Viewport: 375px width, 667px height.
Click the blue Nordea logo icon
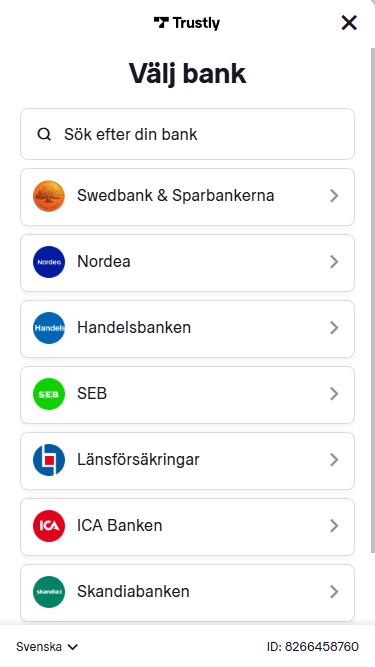tap(49, 262)
